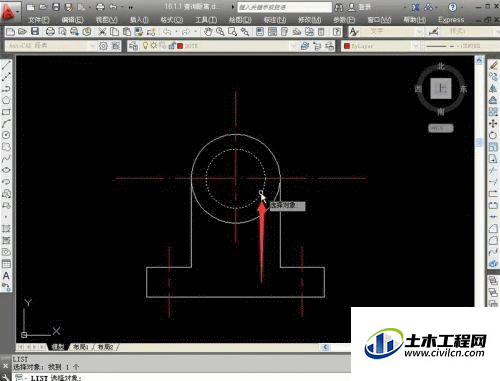Click the ViewCube 北 compass label
Screen dimensions: 500x381
pos(441,66)
